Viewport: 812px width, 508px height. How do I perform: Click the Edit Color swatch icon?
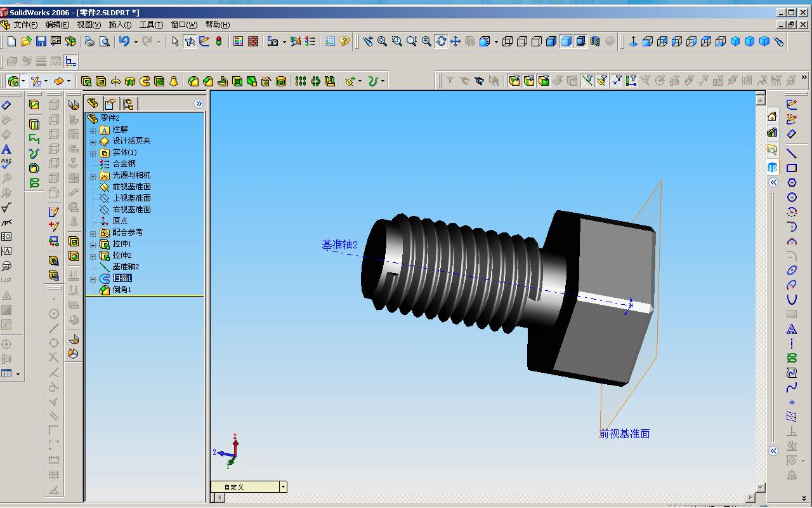[x=238, y=41]
